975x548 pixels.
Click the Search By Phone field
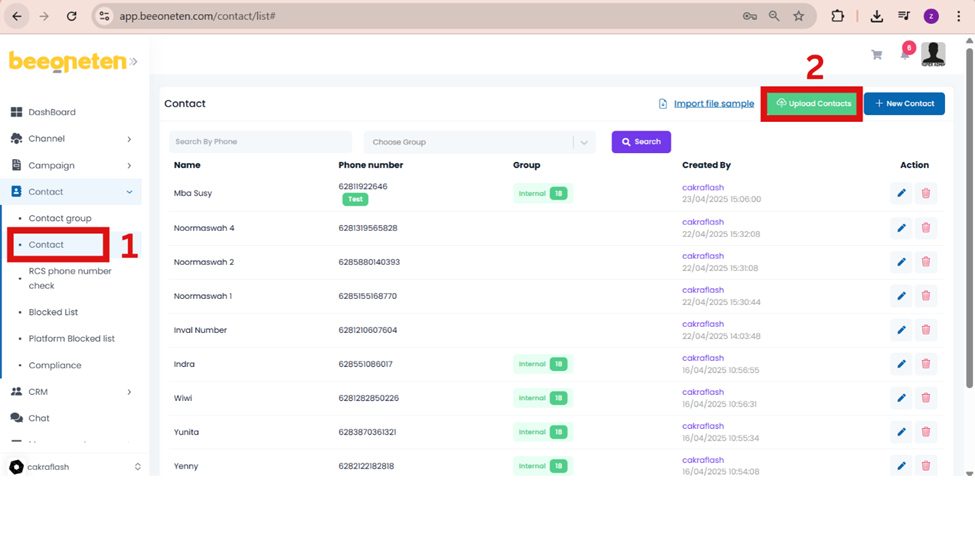pyautogui.click(x=260, y=142)
